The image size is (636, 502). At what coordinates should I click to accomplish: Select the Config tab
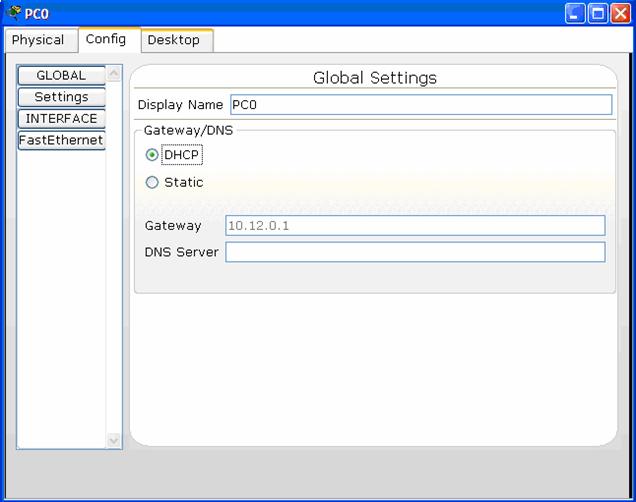pos(106,39)
